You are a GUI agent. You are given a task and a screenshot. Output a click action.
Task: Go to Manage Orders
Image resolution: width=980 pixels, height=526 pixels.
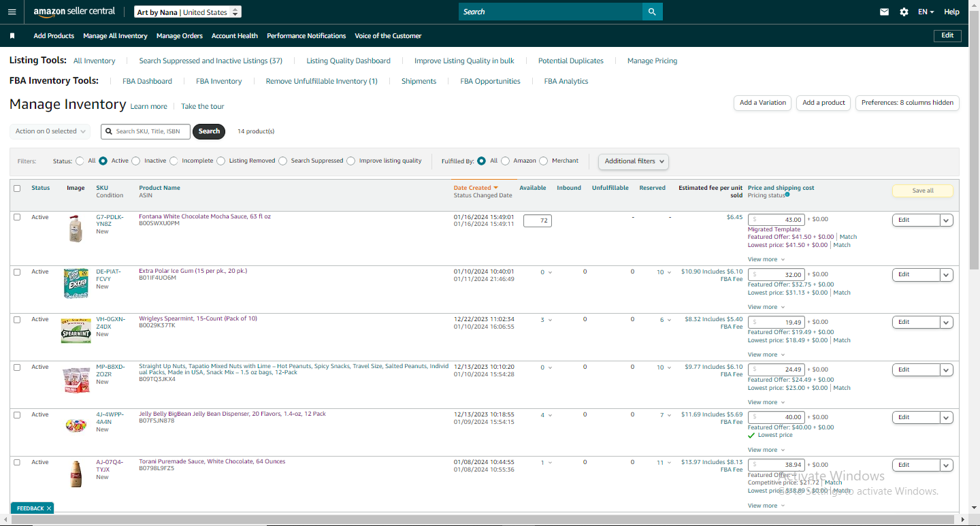tap(179, 35)
